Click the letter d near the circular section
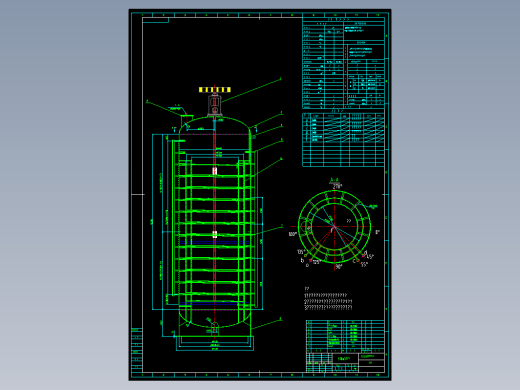 pyautogui.click(x=365, y=253)
